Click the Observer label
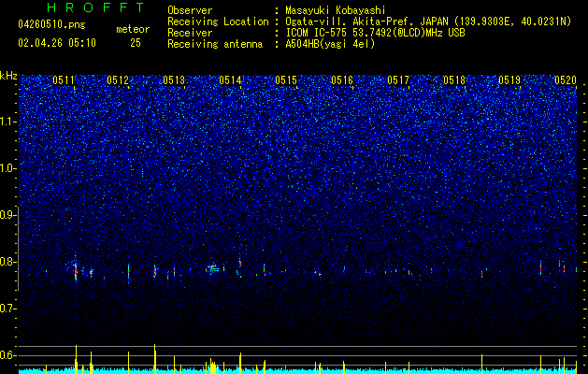This screenshot has width=588, height=374. click(x=190, y=10)
